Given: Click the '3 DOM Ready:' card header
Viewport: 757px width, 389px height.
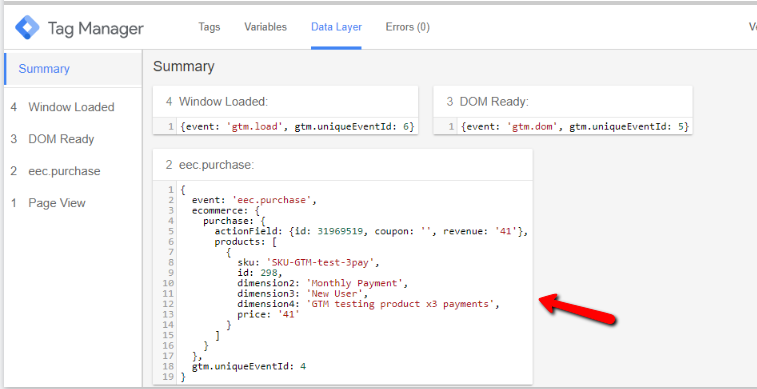Looking at the screenshot, I should (x=563, y=102).
